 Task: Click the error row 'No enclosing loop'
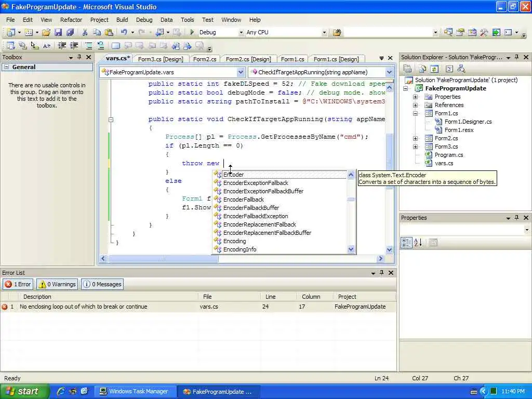[198, 307]
